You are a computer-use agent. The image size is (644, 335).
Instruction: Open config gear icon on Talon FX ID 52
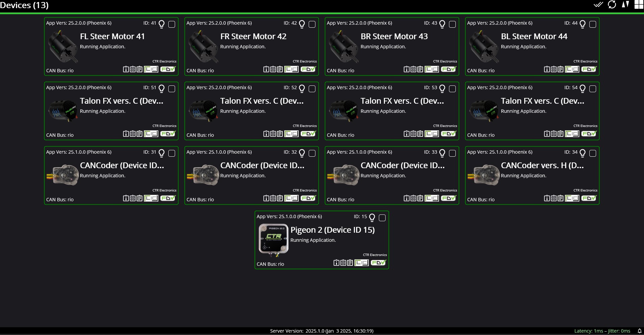(273, 134)
